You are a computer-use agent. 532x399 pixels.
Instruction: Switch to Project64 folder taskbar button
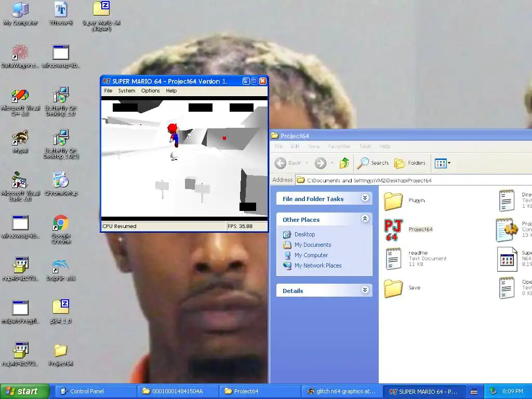[260, 392]
